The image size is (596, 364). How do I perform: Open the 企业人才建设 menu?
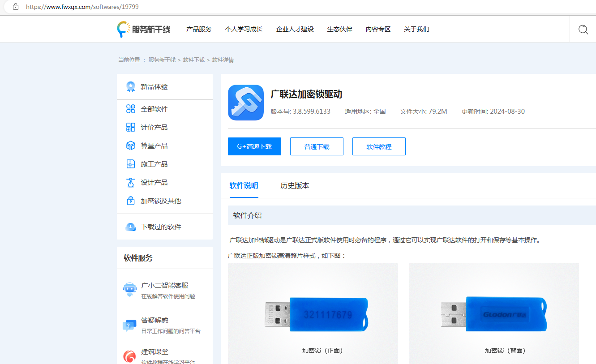(x=295, y=29)
